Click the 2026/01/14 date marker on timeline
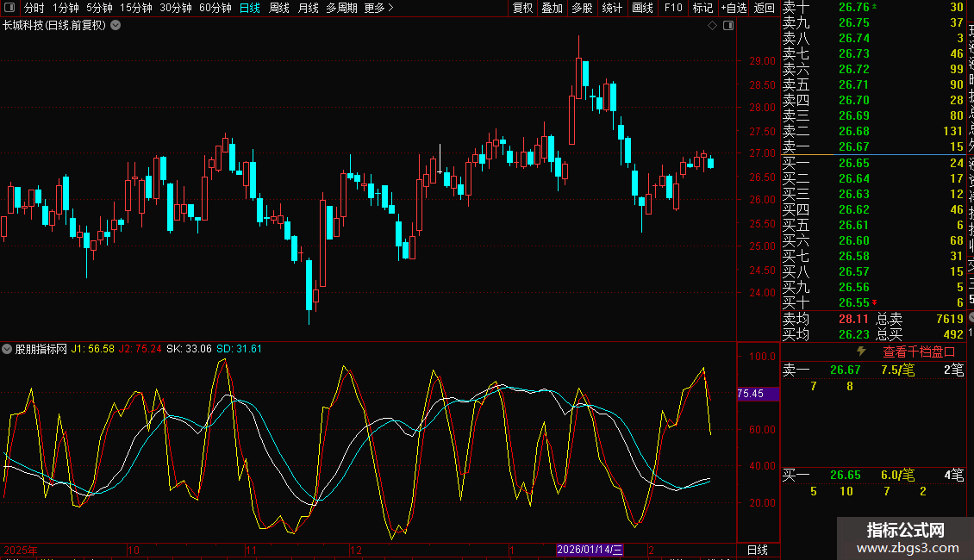Screen dimensions: 974x560 point(590,550)
